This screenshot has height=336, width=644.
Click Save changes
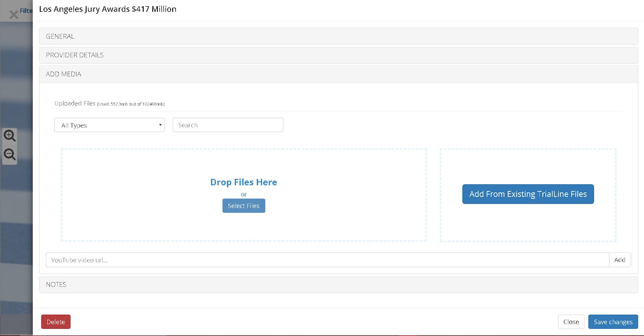click(x=613, y=322)
